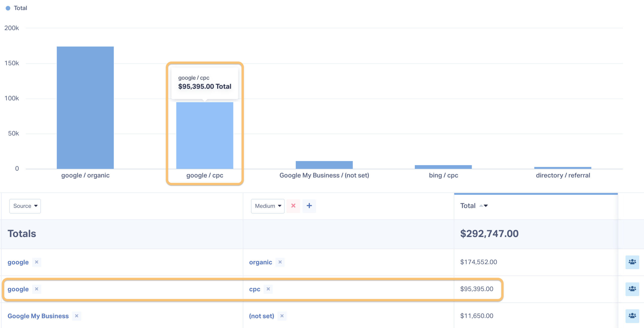
Task: Add another dimension with plus button
Action: 309,206
